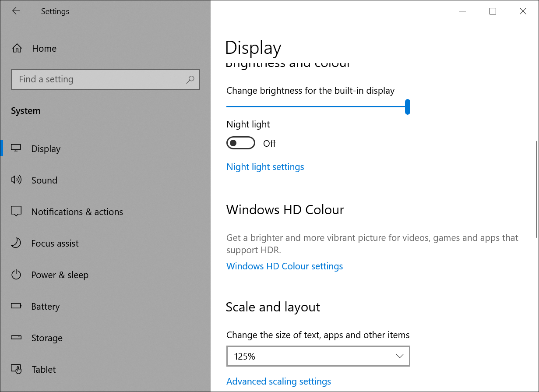Minimize the Settings window
The width and height of the screenshot is (539, 392).
(463, 11)
